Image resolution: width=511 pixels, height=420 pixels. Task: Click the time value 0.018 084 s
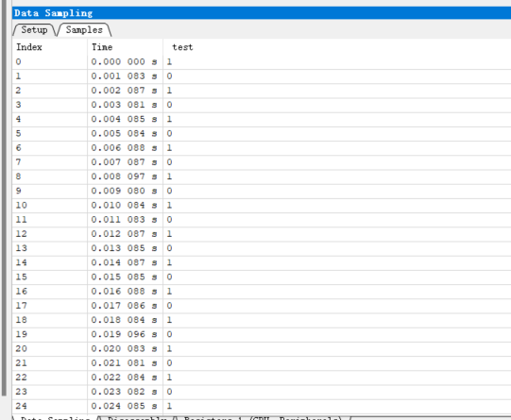pos(125,320)
